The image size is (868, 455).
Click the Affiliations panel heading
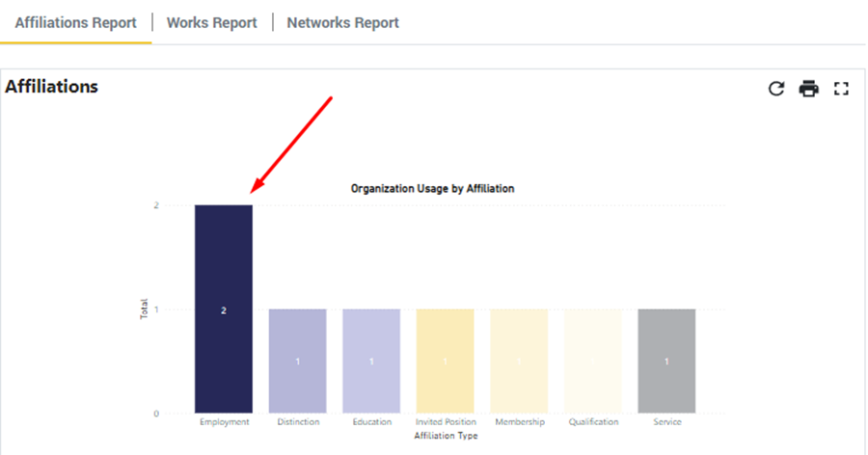point(52,87)
